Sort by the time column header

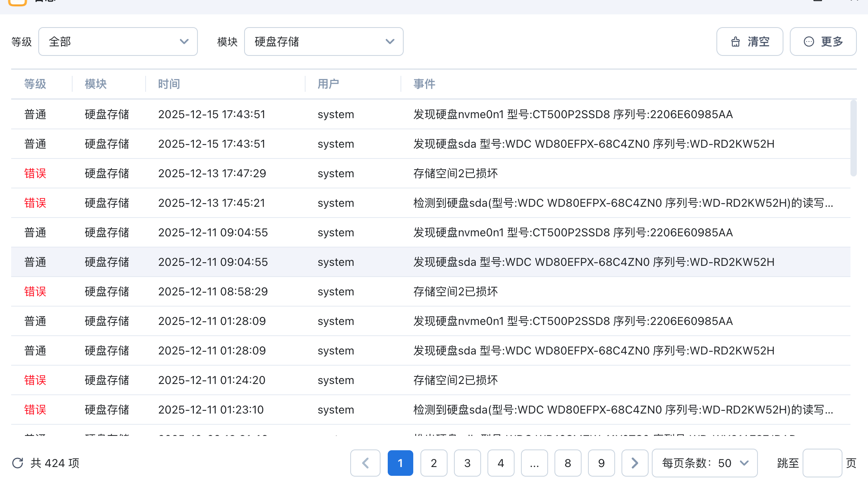169,84
